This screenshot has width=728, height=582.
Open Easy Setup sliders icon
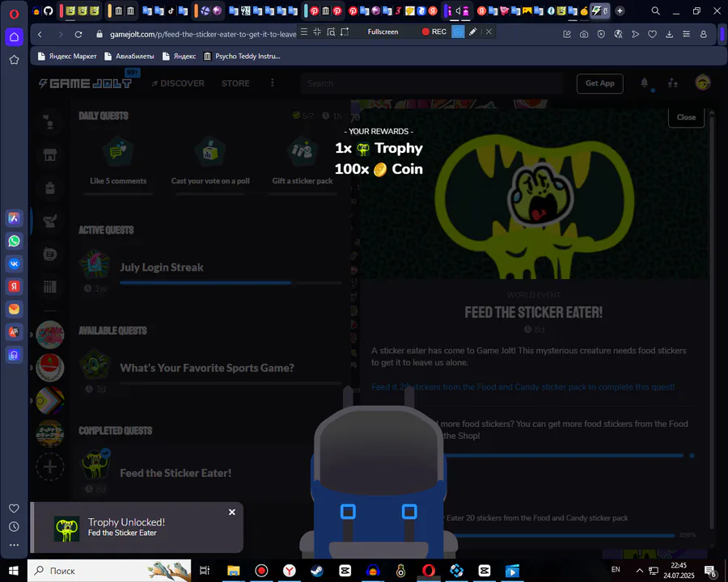[686, 34]
